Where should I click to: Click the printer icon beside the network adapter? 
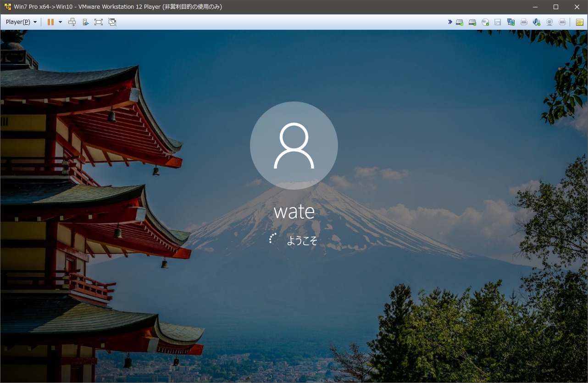[523, 22]
